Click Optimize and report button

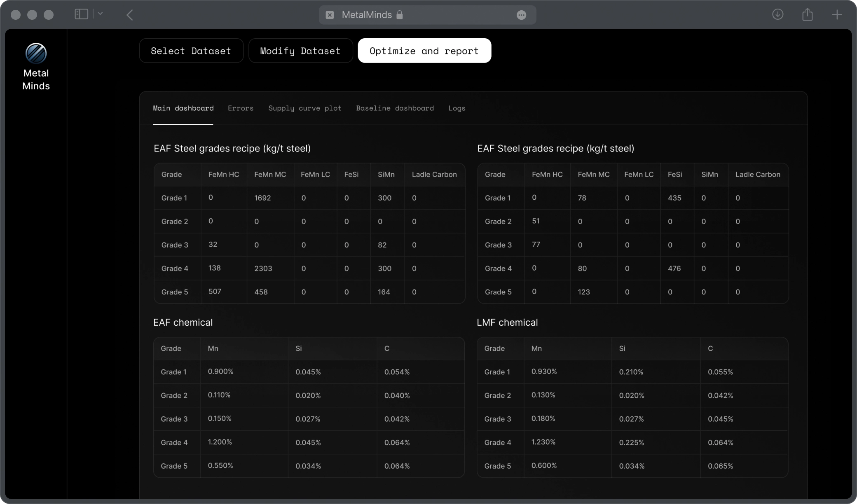coord(424,51)
